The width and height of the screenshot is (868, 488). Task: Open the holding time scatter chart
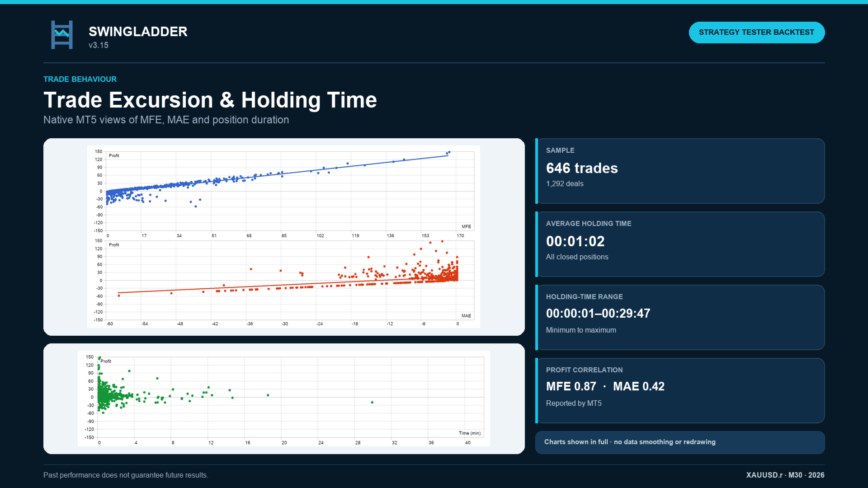(283, 399)
